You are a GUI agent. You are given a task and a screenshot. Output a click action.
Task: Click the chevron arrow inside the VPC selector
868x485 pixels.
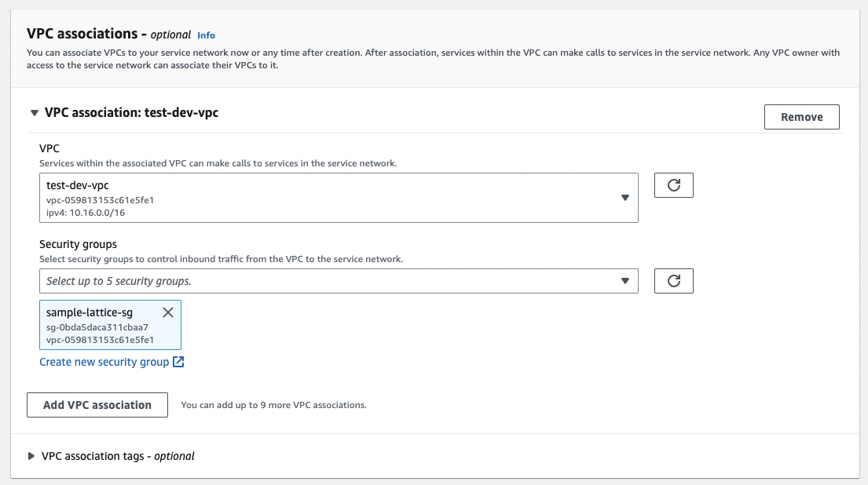pos(625,198)
